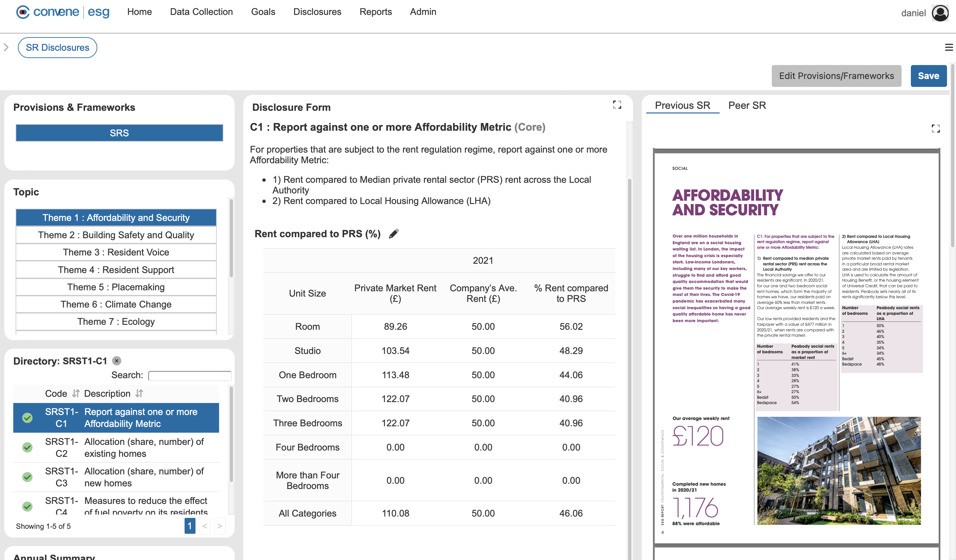Click the green check for SRST1-C3

pos(27,477)
